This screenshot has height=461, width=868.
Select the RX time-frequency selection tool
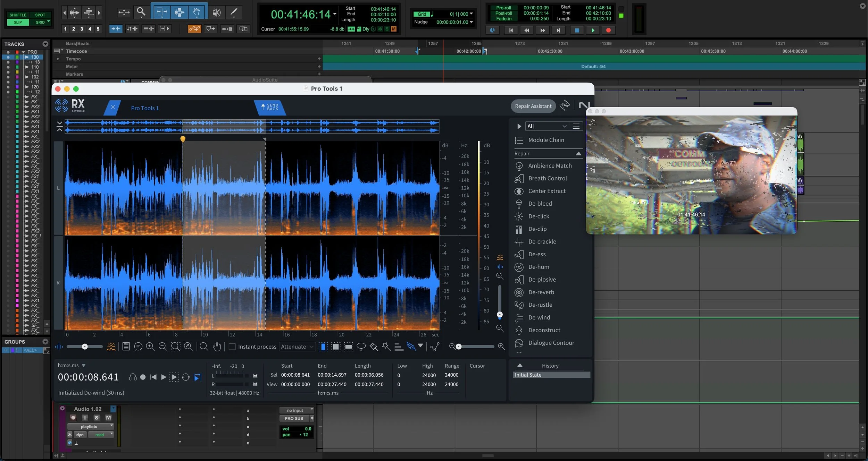(x=336, y=347)
